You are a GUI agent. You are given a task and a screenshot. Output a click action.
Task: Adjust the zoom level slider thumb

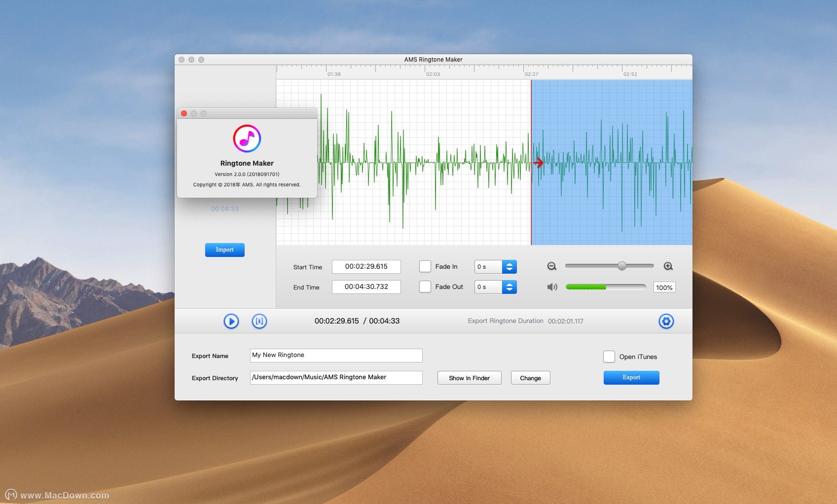[x=622, y=266]
